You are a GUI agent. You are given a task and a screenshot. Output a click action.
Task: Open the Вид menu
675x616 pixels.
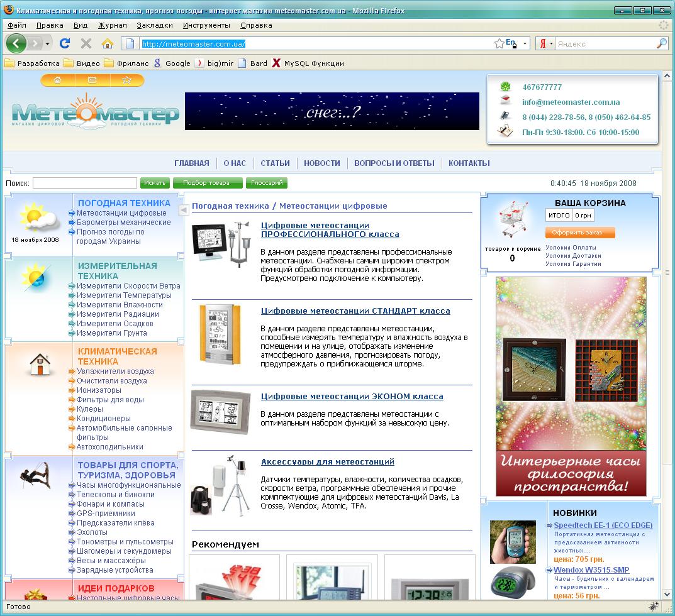click(x=81, y=25)
